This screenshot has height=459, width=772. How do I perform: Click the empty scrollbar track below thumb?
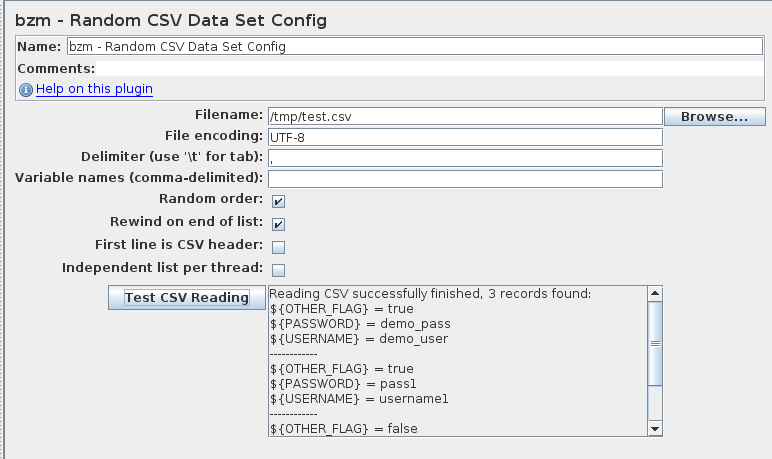pos(655,403)
